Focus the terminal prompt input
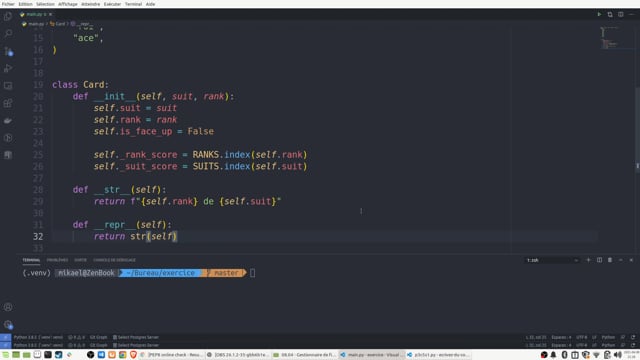The image size is (640, 360). (252, 273)
